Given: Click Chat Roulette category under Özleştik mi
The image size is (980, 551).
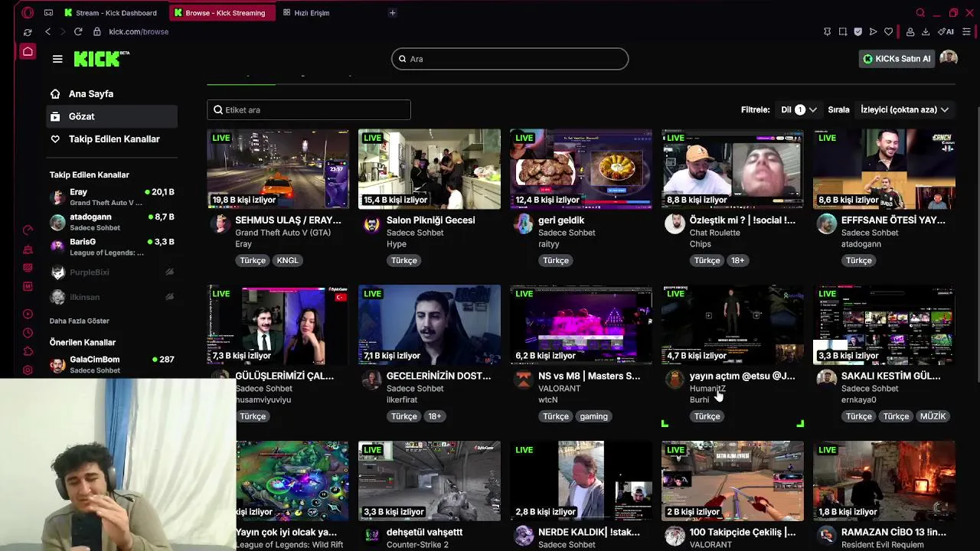Looking at the screenshot, I should tap(715, 233).
